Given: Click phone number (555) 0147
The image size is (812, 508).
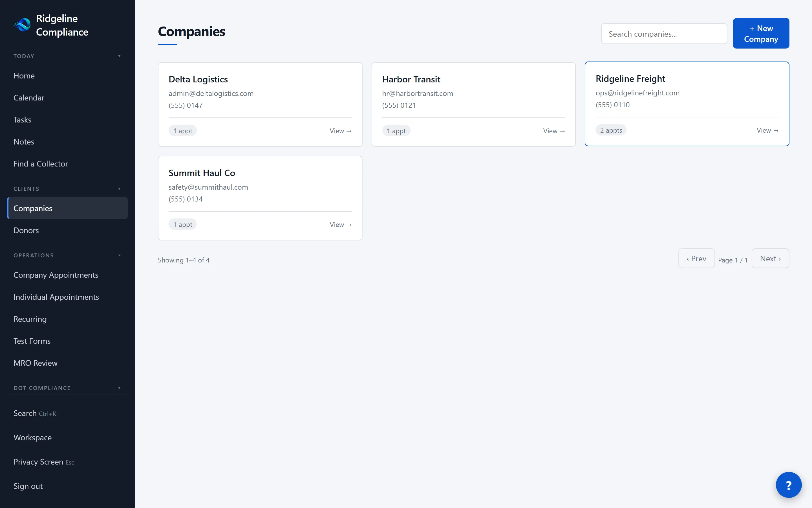Looking at the screenshot, I should [x=186, y=105].
